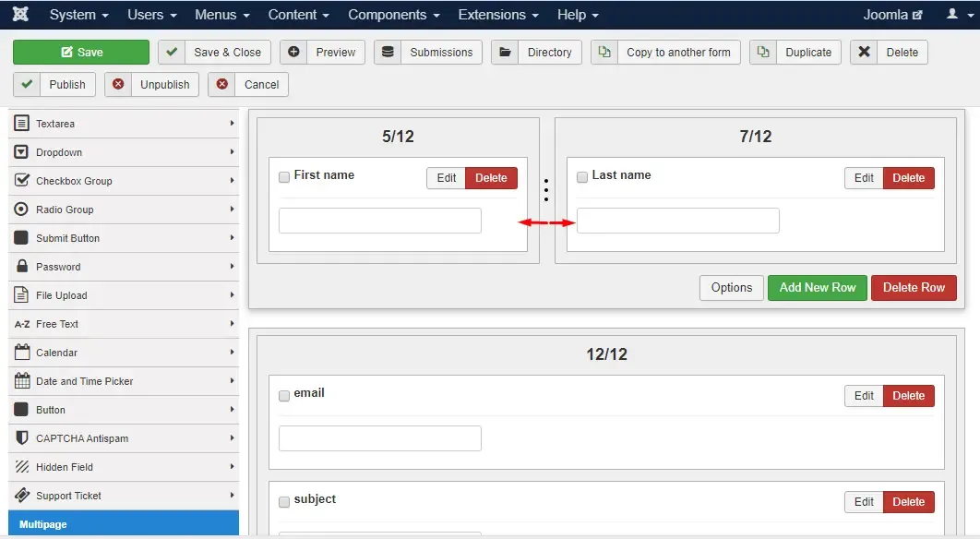Screen dimensions: 980x539
Task: Expand the Dropdown field arrow
Action: coord(232,152)
